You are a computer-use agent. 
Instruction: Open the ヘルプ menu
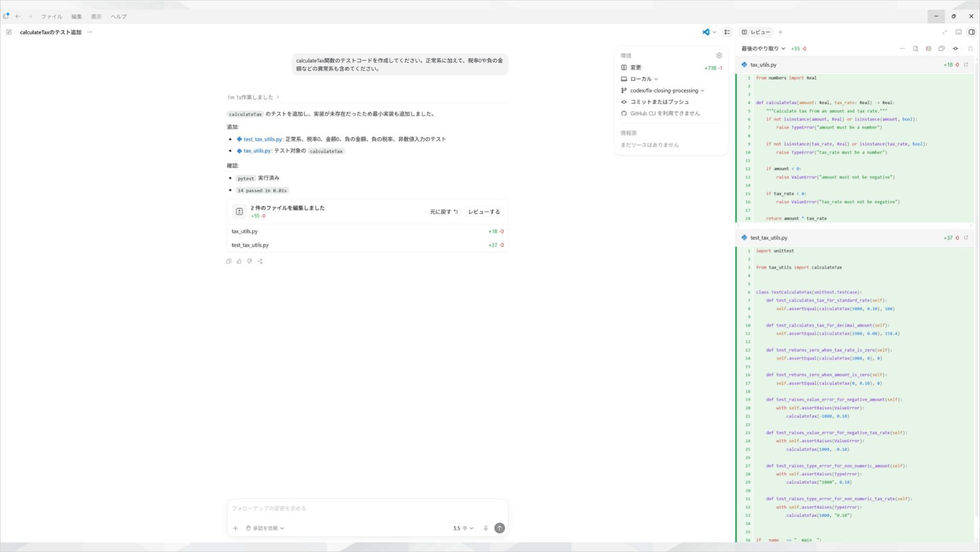tap(119, 16)
